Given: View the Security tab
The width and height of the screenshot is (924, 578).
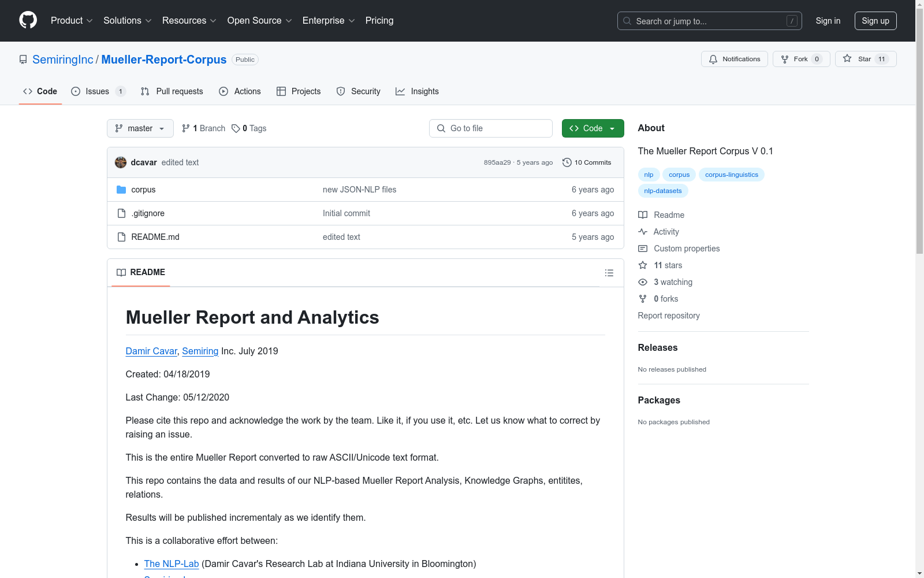Looking at the screenshot, I should point(358,91).
